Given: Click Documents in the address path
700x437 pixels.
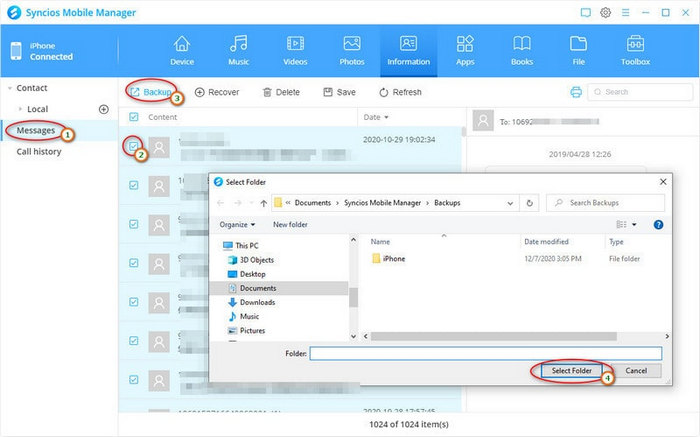Looking at the screenshot, I should [312, 203].
